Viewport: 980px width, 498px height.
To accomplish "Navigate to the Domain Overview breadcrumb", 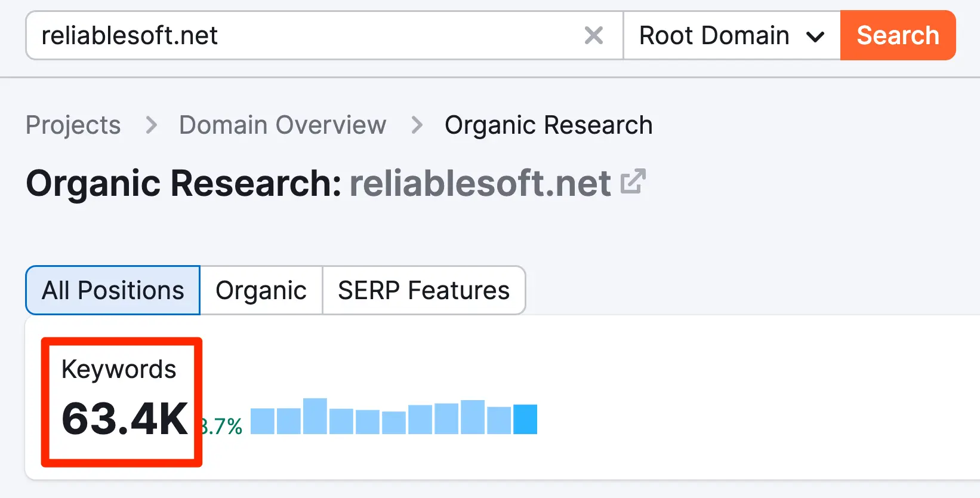I will coord(282,125).
